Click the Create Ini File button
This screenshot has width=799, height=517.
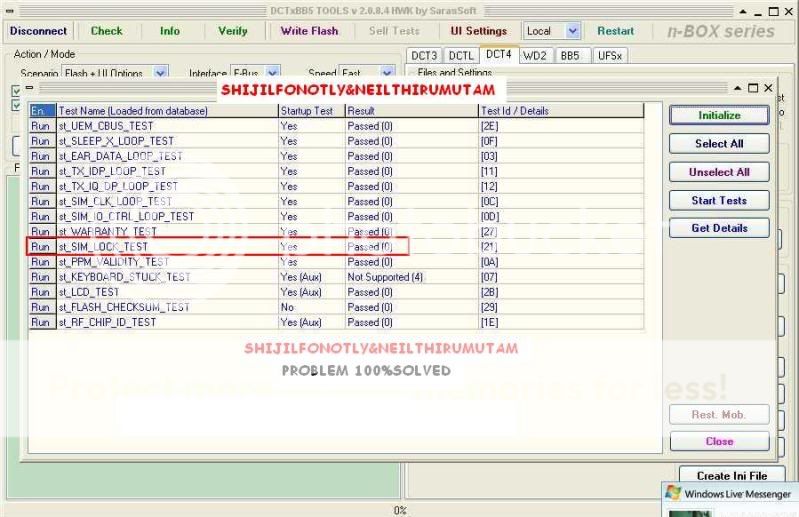point(732,476)
